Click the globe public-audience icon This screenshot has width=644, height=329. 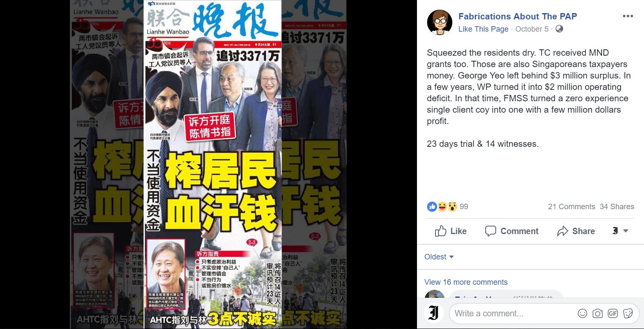click(x=559, y=29)
